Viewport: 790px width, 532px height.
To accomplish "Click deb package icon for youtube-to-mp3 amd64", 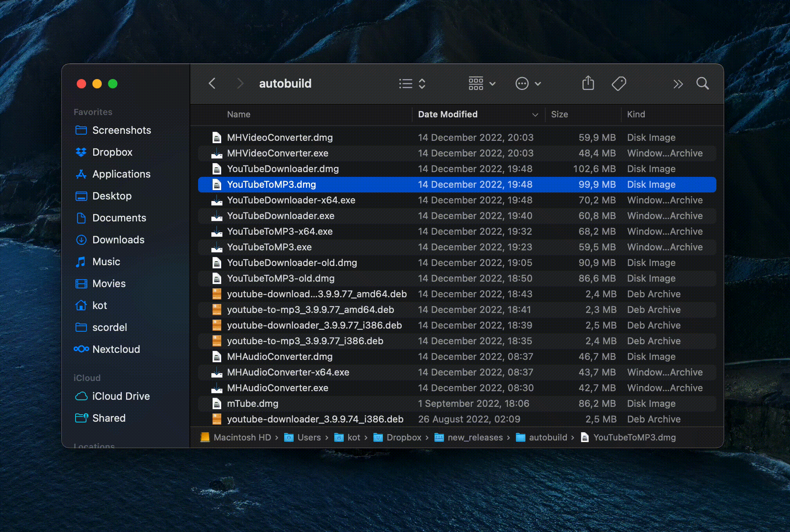I will pyautogui.click(x=216, y=309).
